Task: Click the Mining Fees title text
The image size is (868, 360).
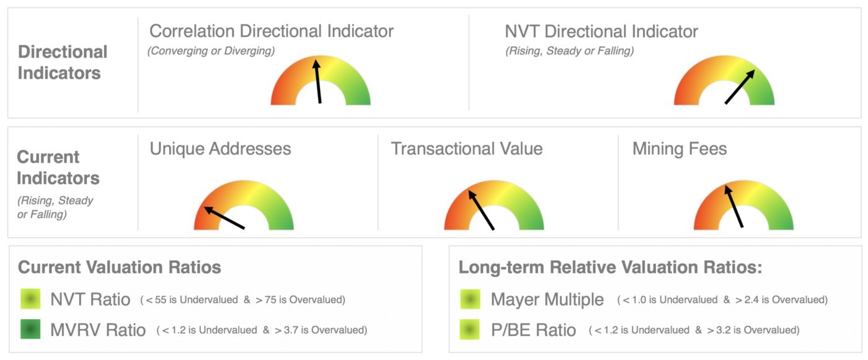Action: point(680,149)
